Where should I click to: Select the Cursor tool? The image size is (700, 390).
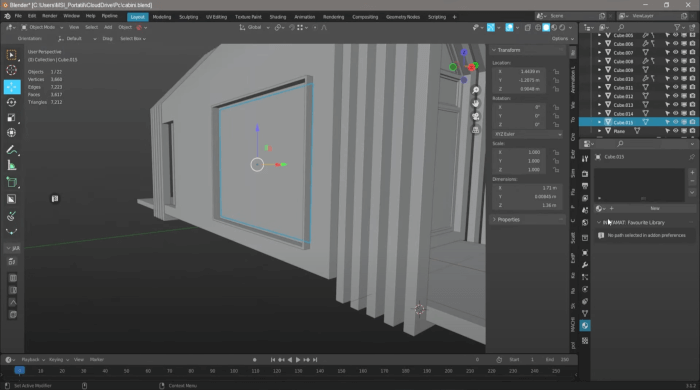pos(12,70)
